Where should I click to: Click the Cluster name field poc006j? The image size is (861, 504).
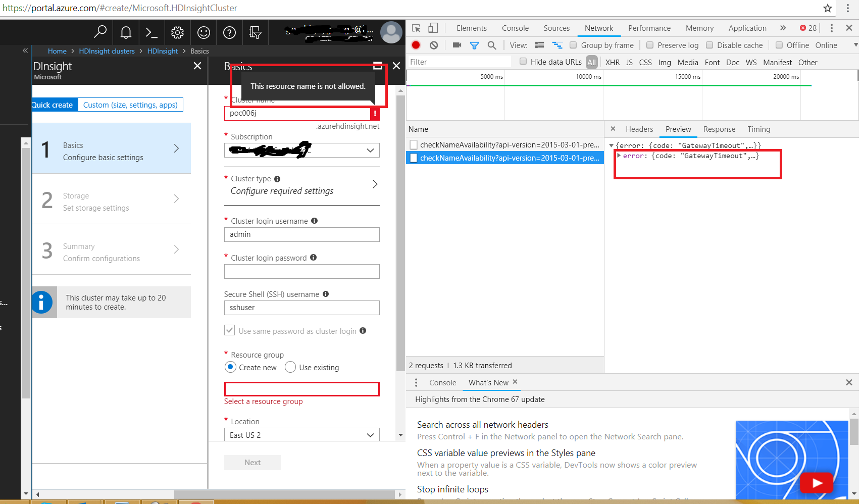(297, 113)
